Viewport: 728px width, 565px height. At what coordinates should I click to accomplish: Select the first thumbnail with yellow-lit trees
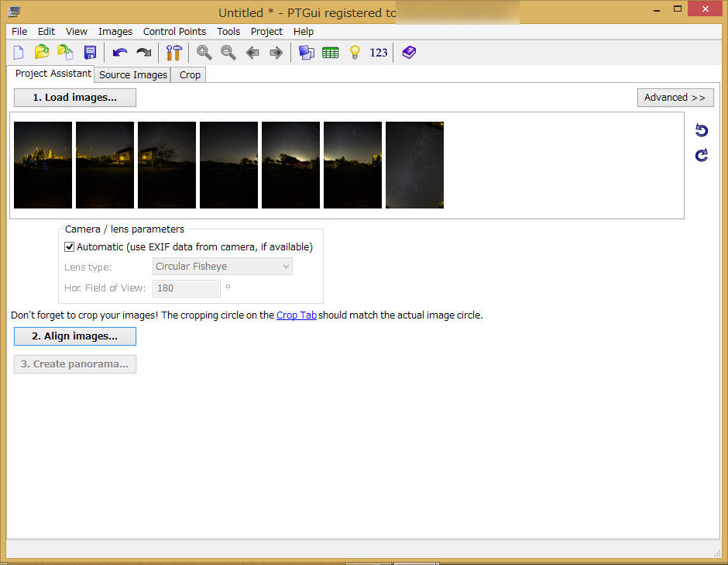(43, 165)
